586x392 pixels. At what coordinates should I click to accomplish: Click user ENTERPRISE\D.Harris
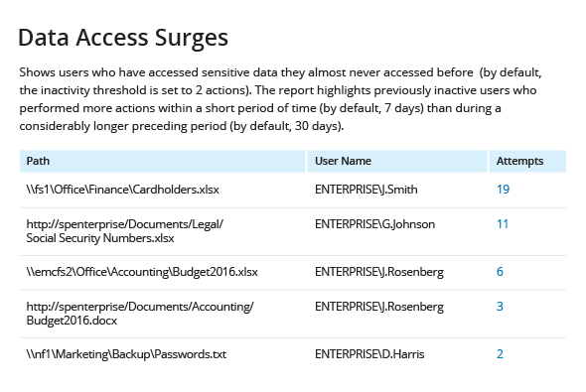coord(369,354)
